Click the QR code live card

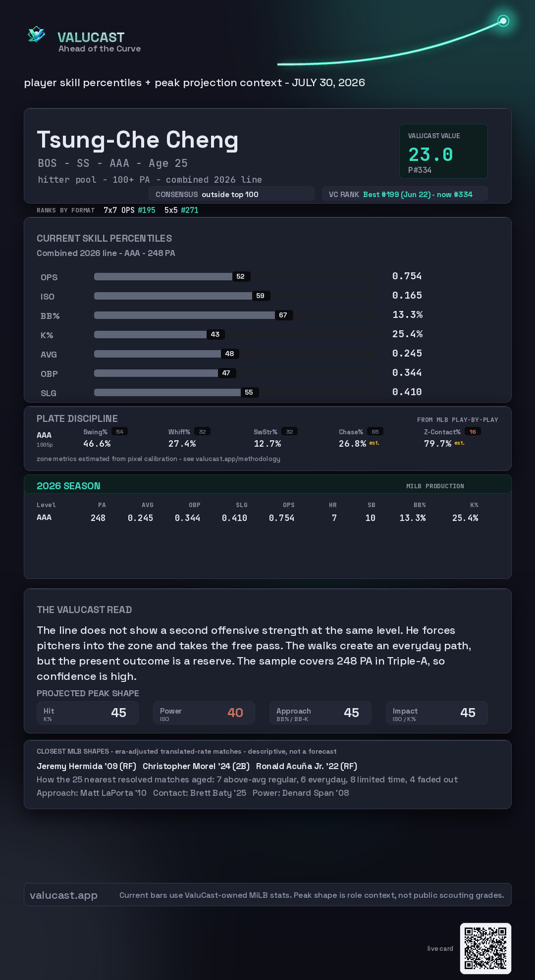click(485, 948)
